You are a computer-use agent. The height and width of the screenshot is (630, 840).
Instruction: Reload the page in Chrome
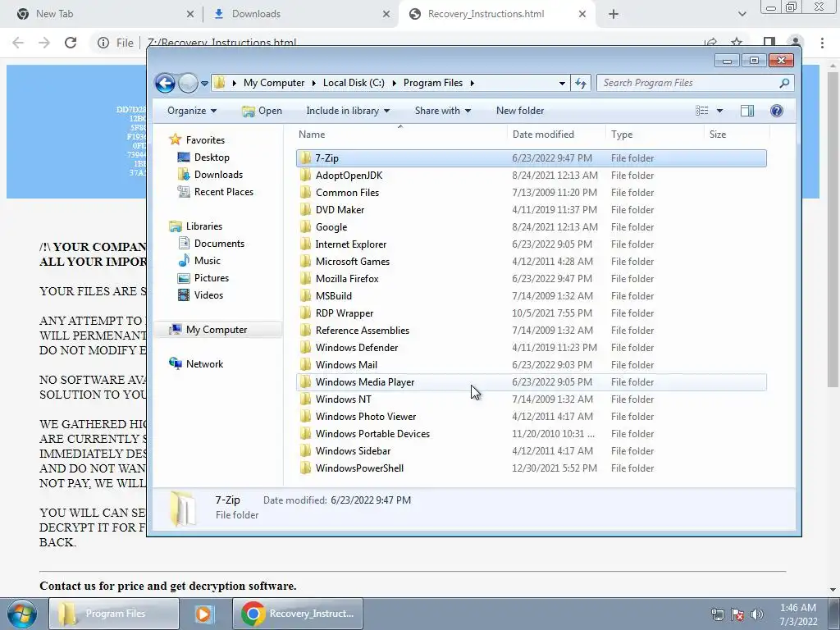pos(71,43)
